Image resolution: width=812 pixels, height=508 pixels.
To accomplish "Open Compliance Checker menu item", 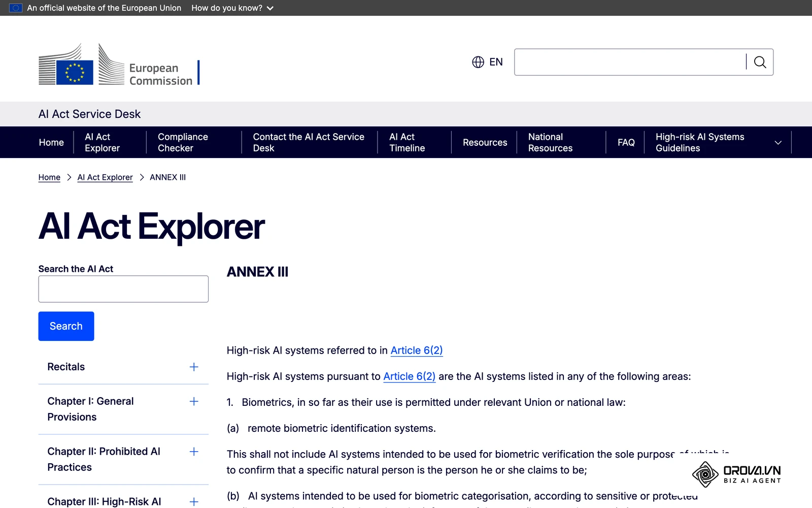I will point(183,143).
